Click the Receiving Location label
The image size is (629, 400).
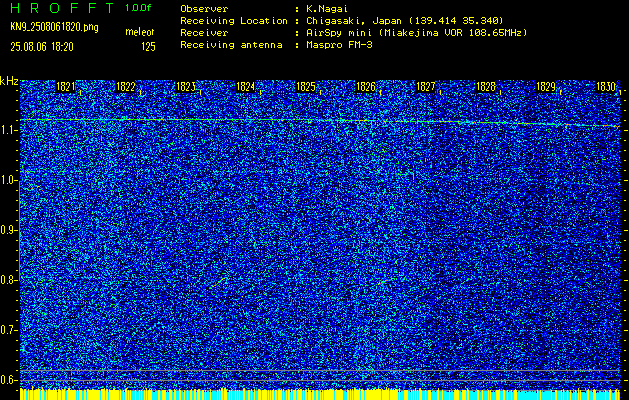[x=234, y=21]
